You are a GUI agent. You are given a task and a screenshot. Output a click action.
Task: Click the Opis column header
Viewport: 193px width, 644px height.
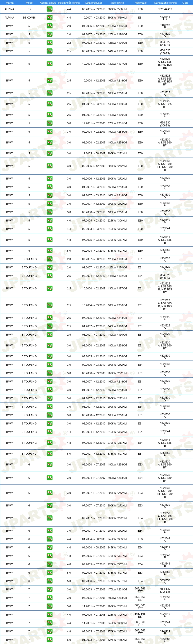coord(185,3)
